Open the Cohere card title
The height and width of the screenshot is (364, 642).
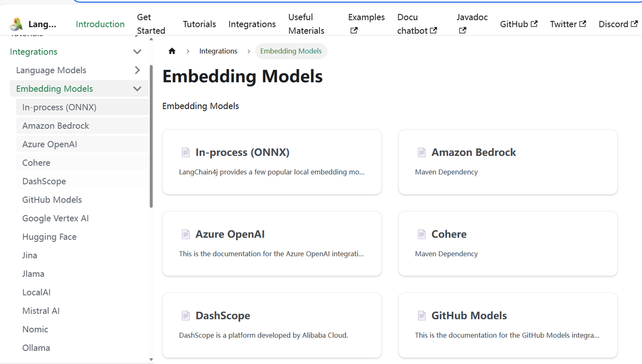tap(449, 234)
